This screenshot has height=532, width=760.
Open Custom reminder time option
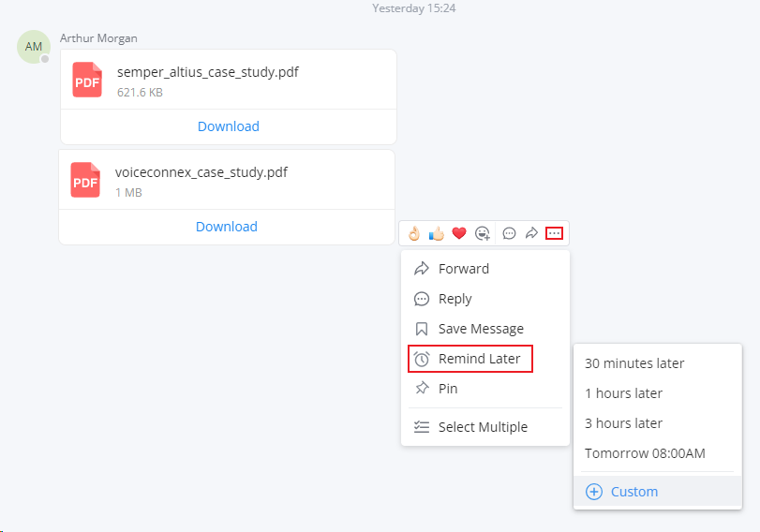[658, 492]
